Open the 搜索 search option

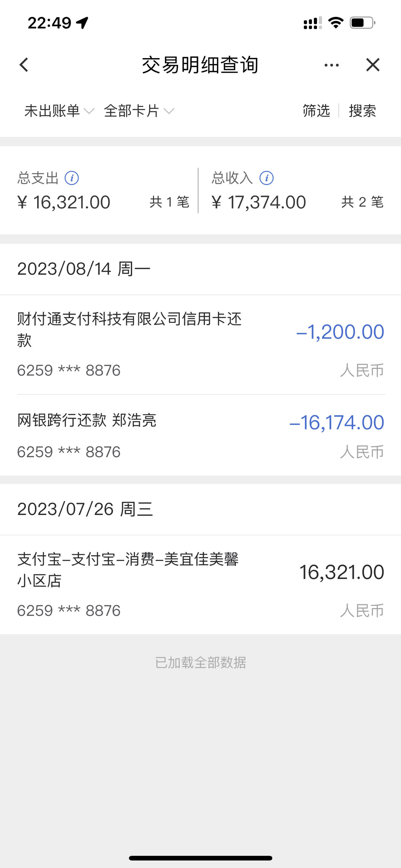click(362, 111)
